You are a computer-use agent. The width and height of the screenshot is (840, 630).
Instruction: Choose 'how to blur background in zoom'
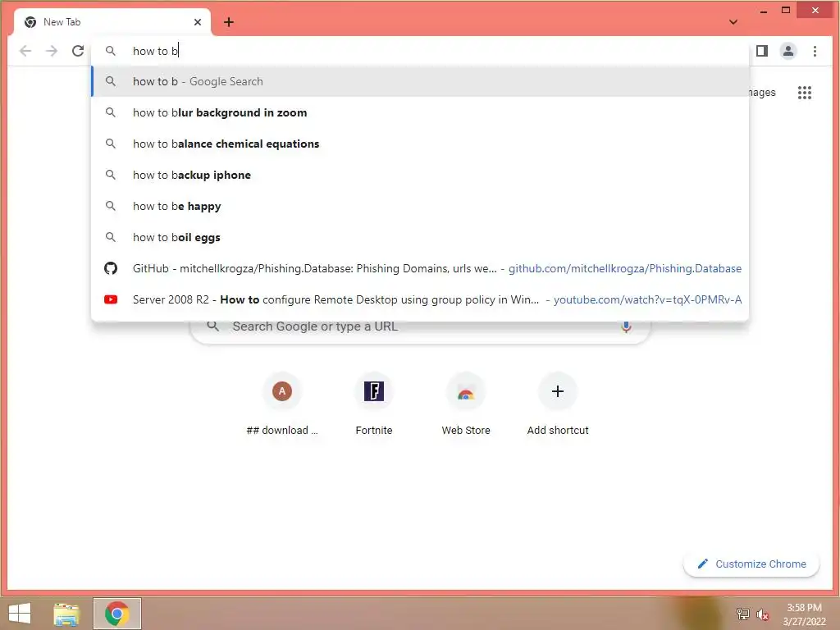tap(420, 112)
